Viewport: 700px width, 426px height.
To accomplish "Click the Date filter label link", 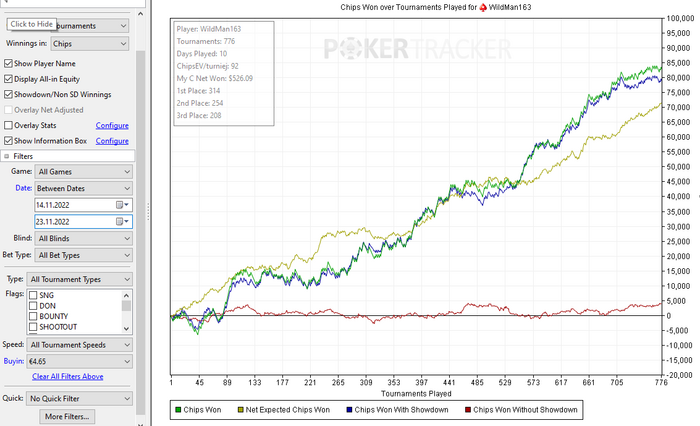I will click(x=23, y=188).
